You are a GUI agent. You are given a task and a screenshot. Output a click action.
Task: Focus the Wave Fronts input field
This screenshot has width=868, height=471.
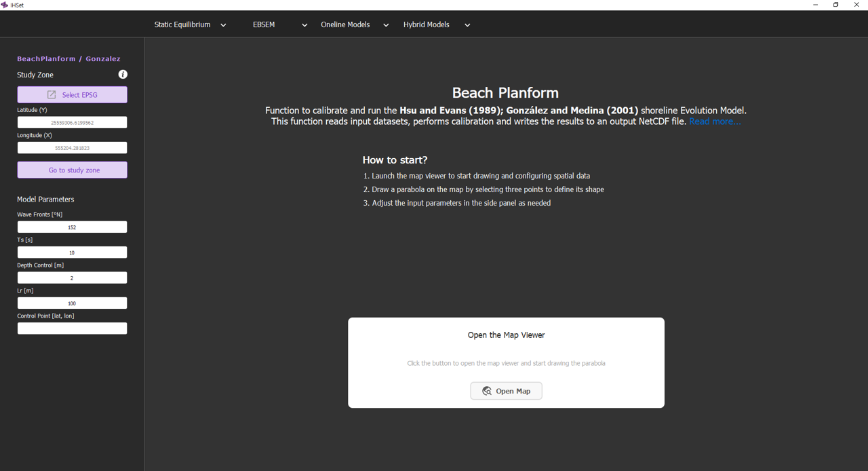click(x=72, y=227)
